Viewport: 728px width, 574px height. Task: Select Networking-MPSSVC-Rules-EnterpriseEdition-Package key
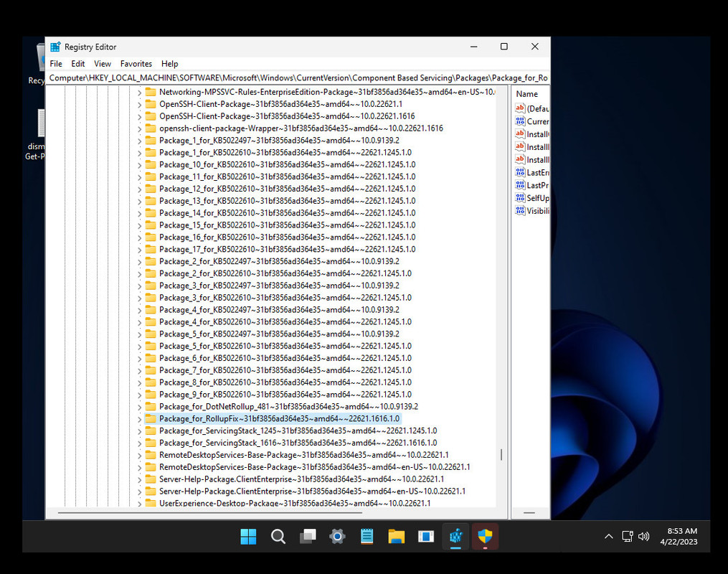tap(327, 92)
